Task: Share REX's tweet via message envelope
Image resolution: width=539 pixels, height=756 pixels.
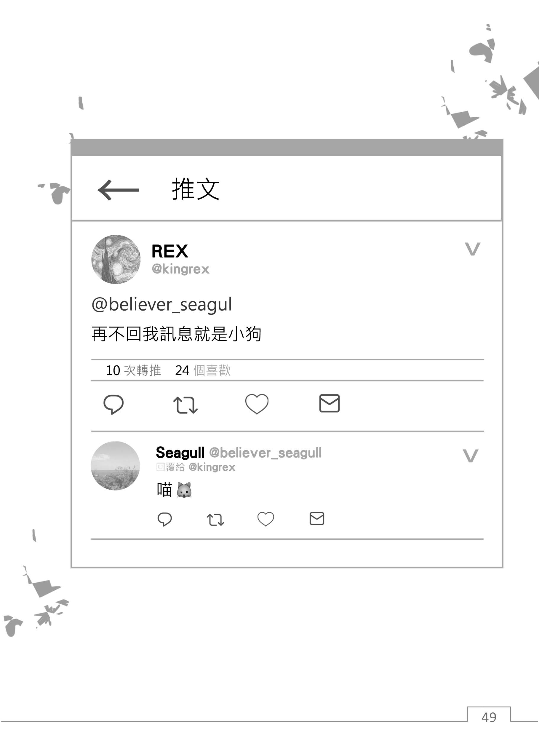Action: [329, 403]
